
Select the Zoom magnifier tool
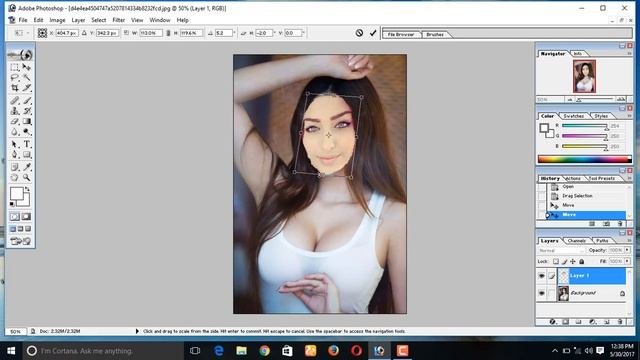27,178
